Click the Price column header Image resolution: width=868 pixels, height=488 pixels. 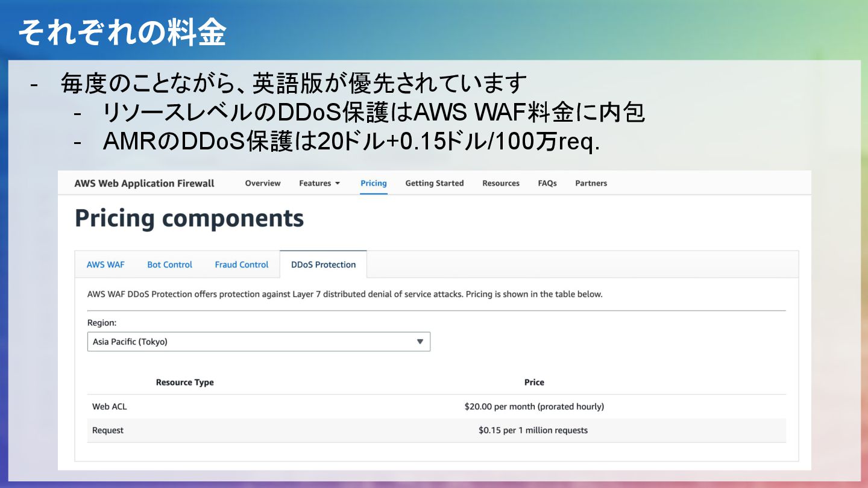534,383
